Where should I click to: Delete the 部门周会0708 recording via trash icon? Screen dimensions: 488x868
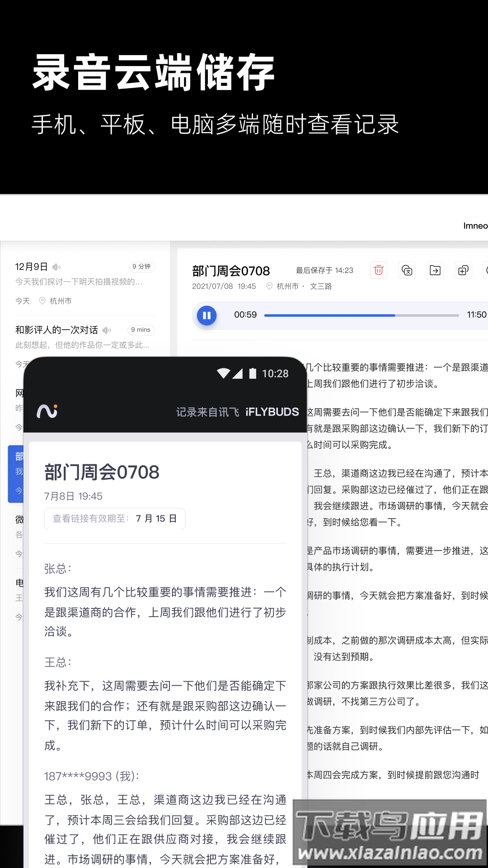click(379, 270)
